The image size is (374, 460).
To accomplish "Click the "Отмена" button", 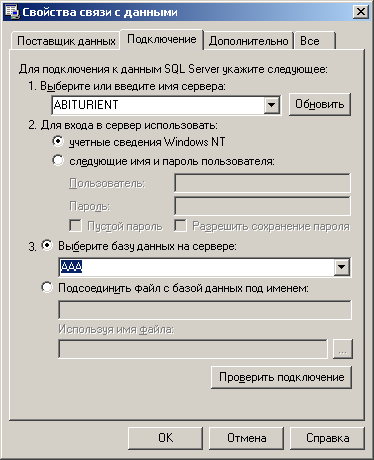I will 247,438.
